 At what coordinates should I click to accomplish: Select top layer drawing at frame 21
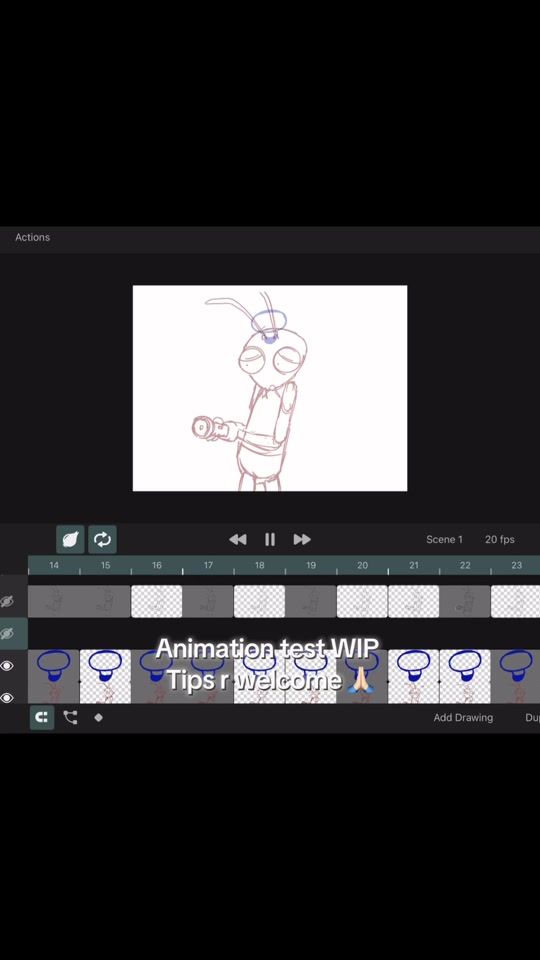[x=414, y=601]
